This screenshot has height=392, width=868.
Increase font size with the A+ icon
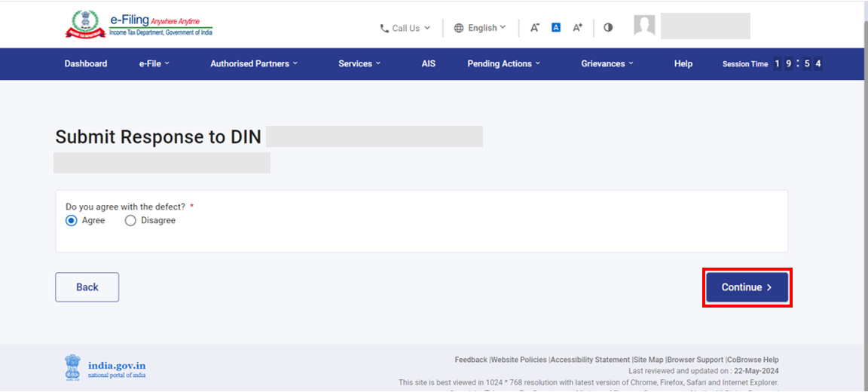(578, 28)
